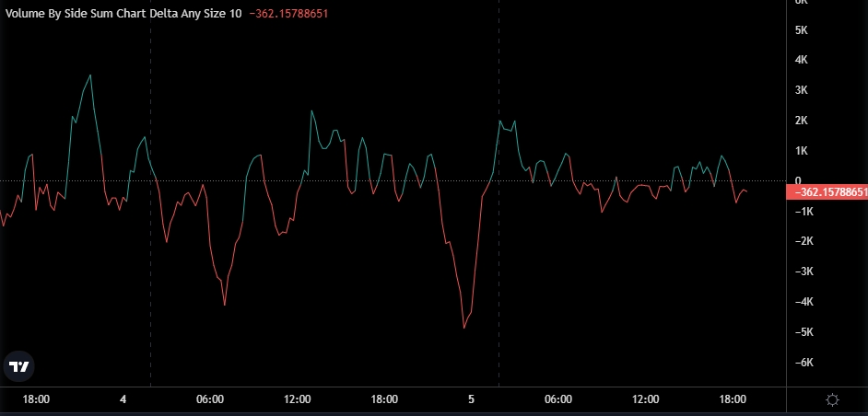Select the 3K price scale label
The width and height of the screenshot is (868, 416).
click(x=800, y=90)
